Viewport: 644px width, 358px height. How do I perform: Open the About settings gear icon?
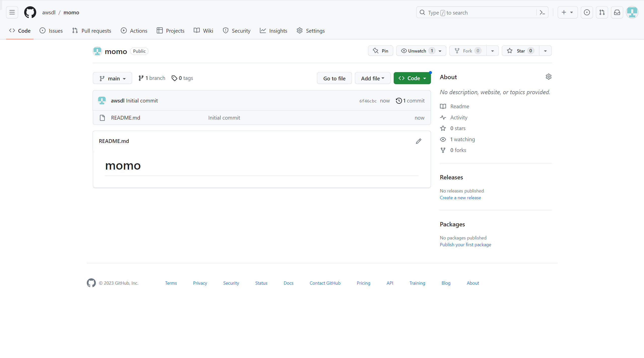[548, 77]
